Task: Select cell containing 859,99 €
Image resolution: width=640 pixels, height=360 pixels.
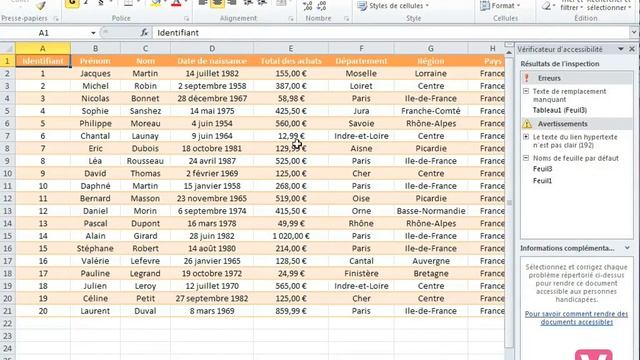Action: click(291, 311)
